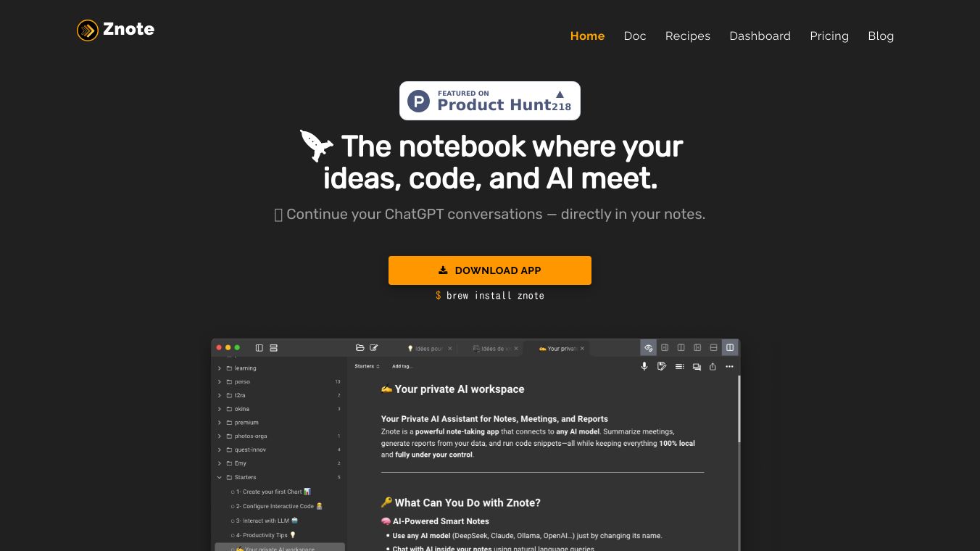Screen dimensions: 980x551
Task: Open note '2- Configure Interactive Code'
Action: (277, 506)
